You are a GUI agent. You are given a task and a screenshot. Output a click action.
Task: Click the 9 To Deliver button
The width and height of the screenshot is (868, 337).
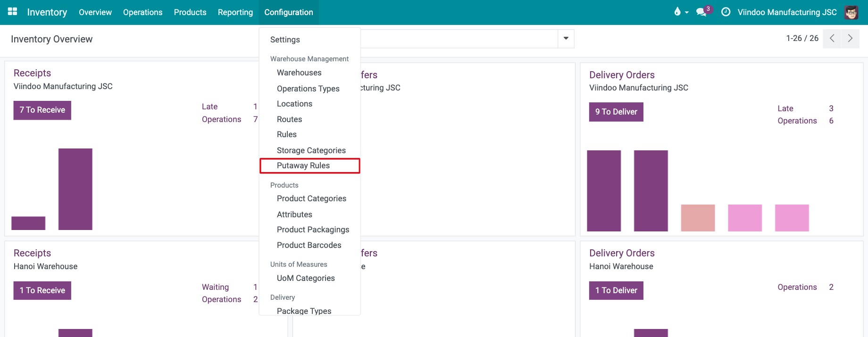click(616, 112)
